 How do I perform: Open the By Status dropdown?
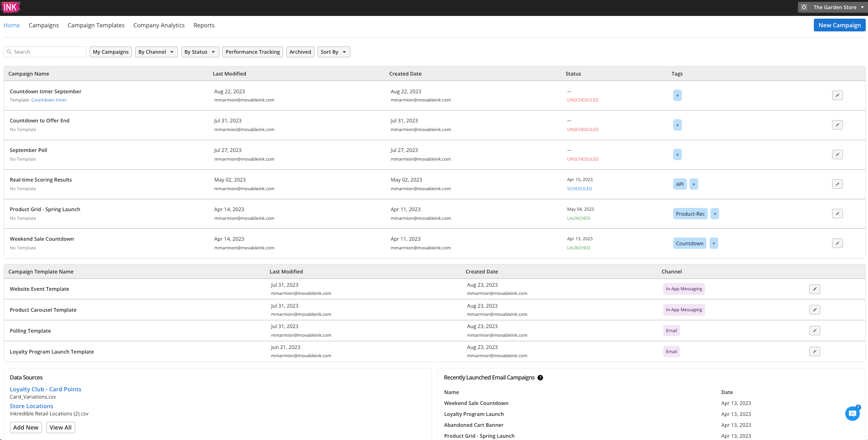coord(200,52)
